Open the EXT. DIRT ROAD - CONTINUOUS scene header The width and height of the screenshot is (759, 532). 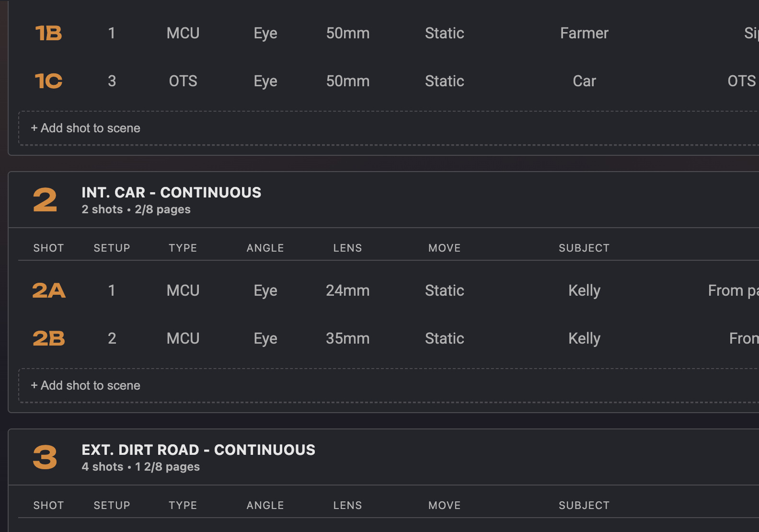click(x=198, y=450)
